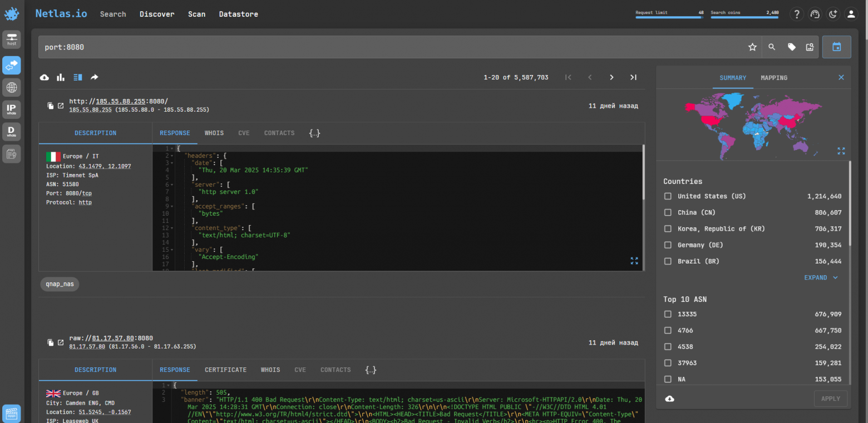
Task: Go to the next results page
Action: point(611,77)
